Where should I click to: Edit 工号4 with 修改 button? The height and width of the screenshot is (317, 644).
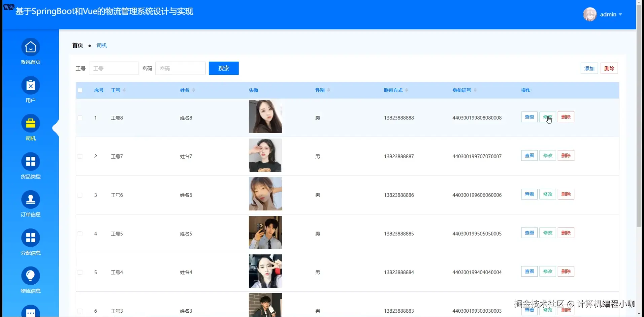pos(548,272)
